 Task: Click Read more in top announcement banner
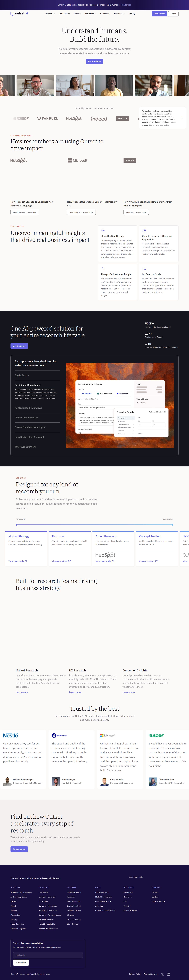tap(126, 5)
